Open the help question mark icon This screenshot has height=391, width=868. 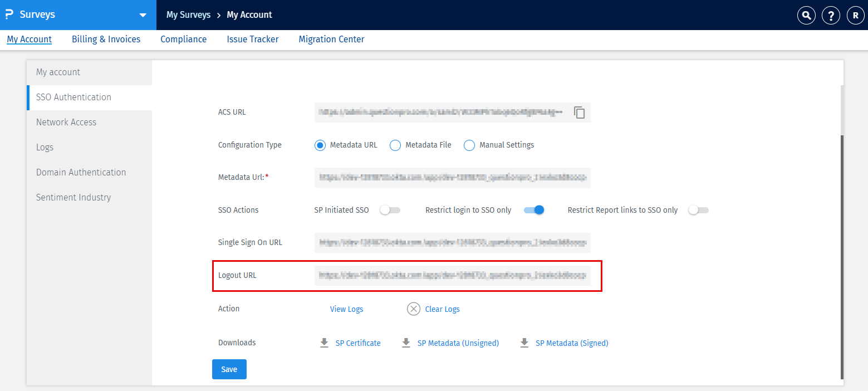coord(831,16)
